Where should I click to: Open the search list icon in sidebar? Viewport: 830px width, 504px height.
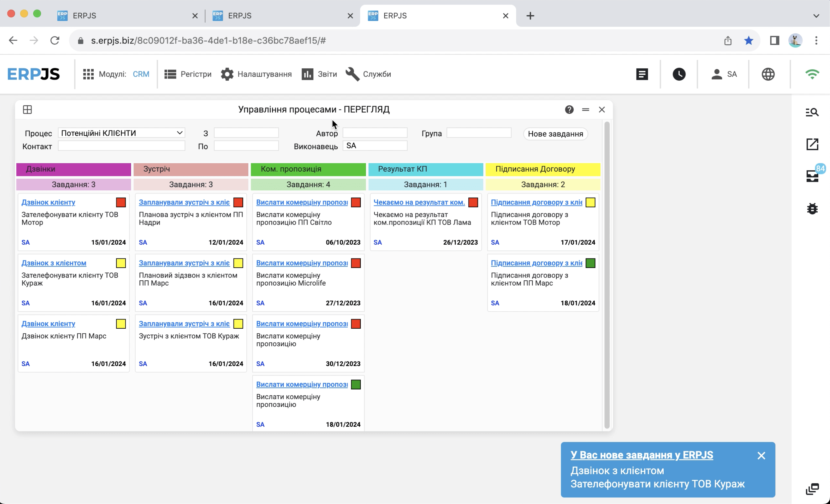pos(812,112)
